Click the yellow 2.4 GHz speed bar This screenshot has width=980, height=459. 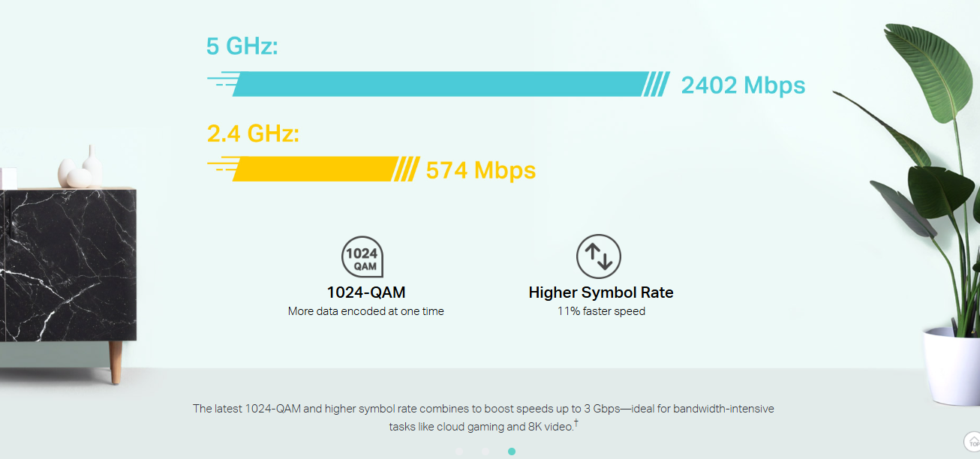(315, 169)
